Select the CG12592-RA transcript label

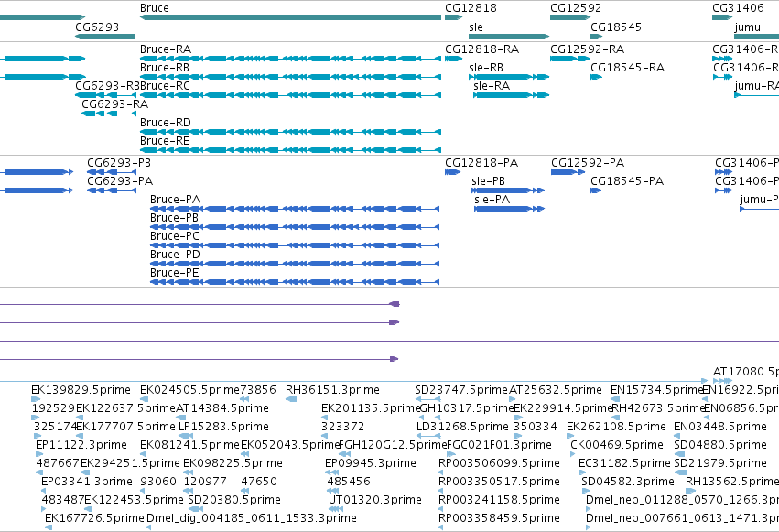(588, 49)
